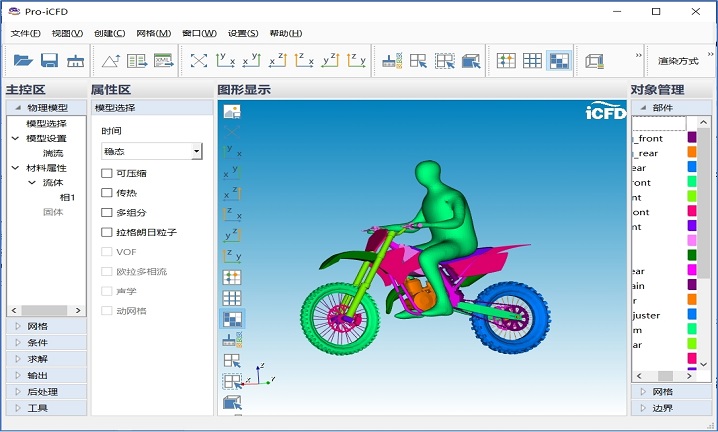Click the purple color swatch beside _front
The image size is (718, 432).
[691, 138]
